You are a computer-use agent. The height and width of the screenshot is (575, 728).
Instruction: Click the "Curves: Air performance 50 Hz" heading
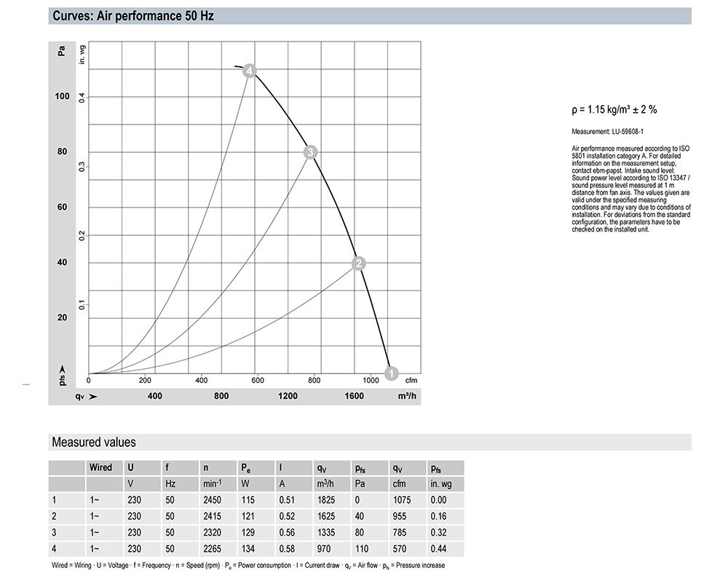[133, 15]
